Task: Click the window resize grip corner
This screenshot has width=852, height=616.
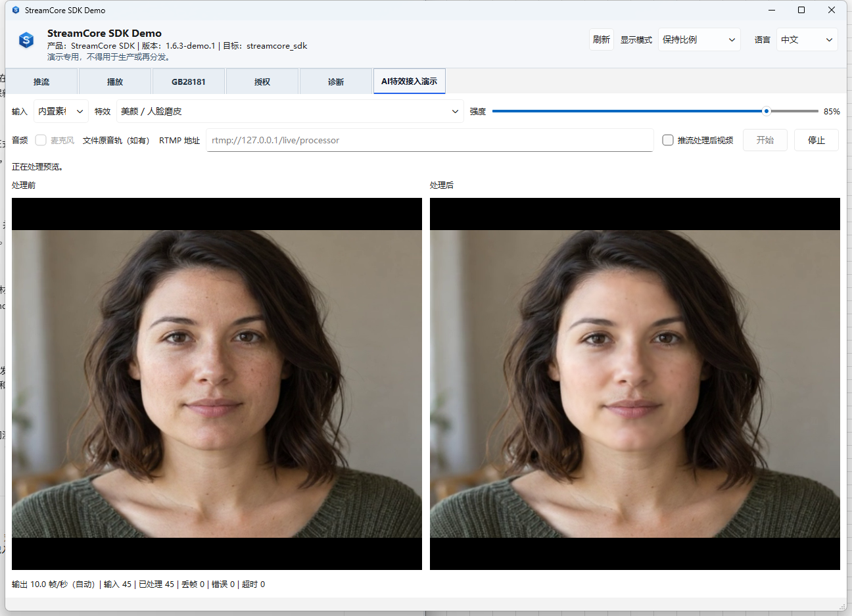Action: pyautogui.click(x=842, y=606)
